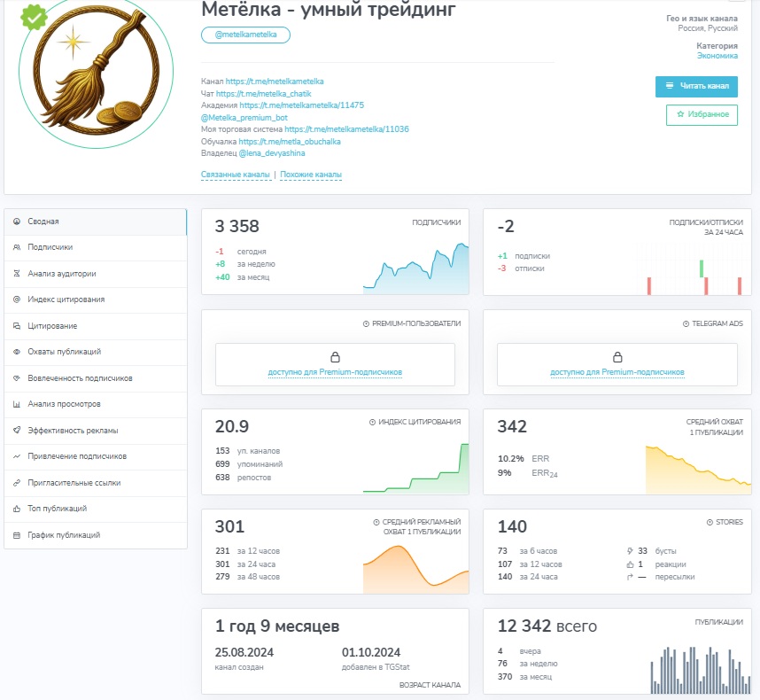Click the calendar icon for График публикаций
Viewport: 760px width, 700px height.
pyautogui.click(x=17, y=535)
